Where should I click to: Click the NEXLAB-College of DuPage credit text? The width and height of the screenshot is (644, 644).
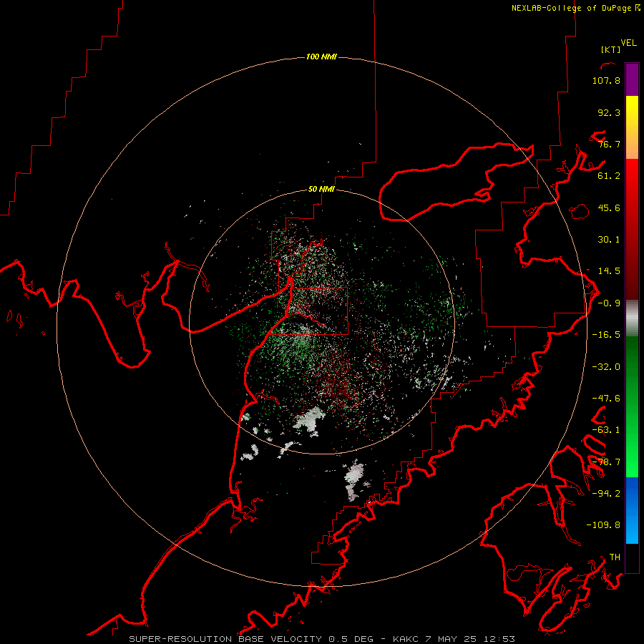tap(575, 8)
